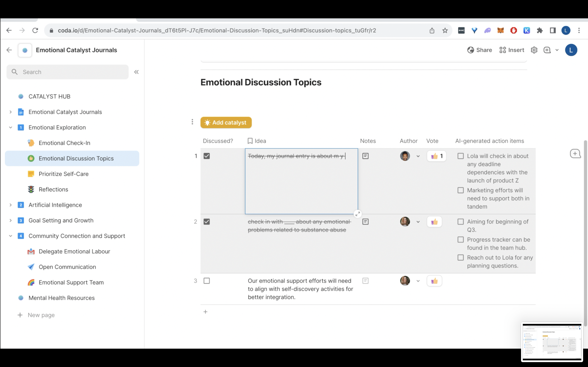This screenshot has width=588, height=367.
Task: Open table options three-dot menu
Action: (x=192, y=122)
